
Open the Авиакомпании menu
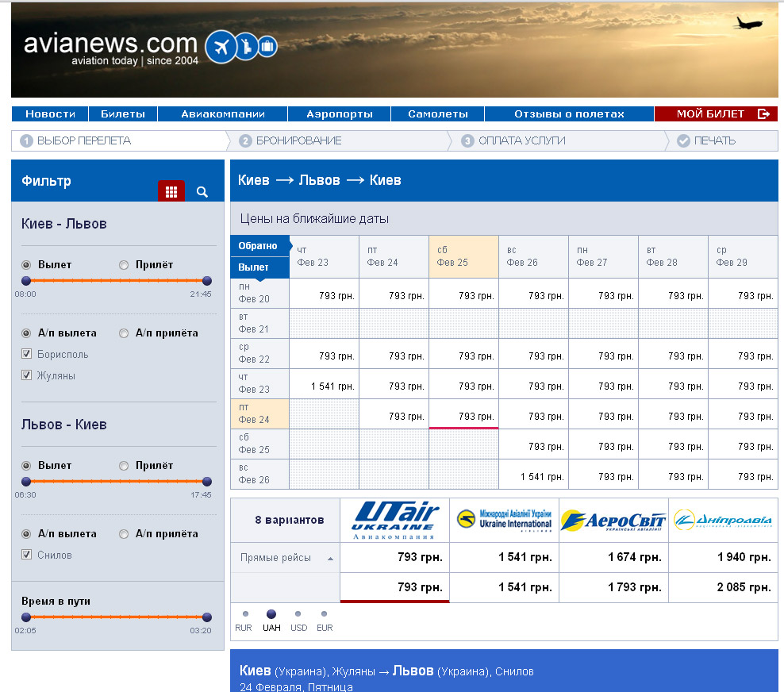coord(222,114)
